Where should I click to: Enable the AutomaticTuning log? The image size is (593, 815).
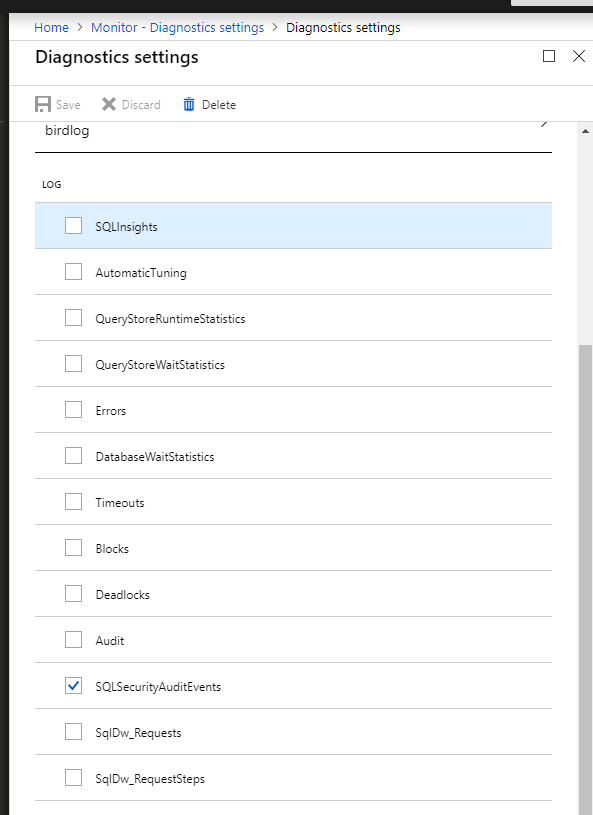(73, 271)
